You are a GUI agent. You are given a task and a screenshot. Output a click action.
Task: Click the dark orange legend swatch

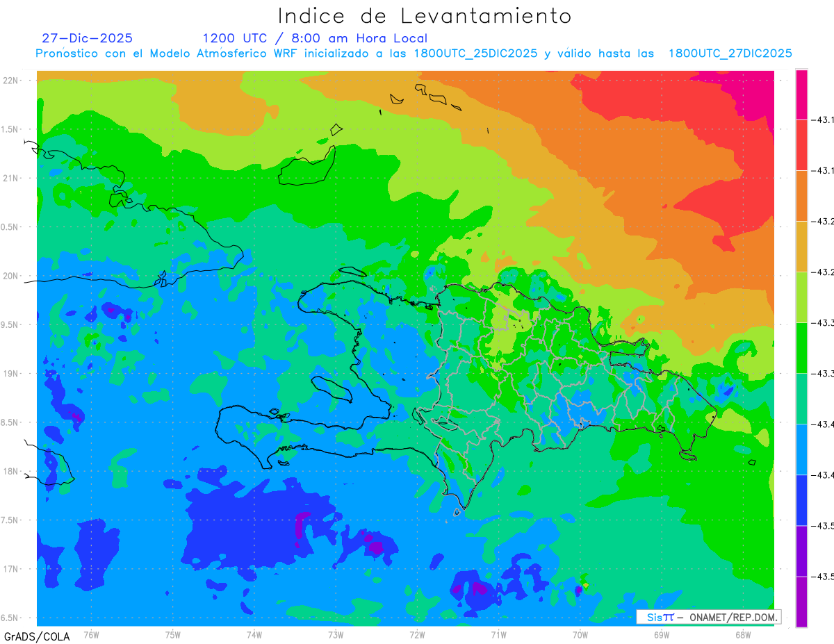(x=801, y=196)
